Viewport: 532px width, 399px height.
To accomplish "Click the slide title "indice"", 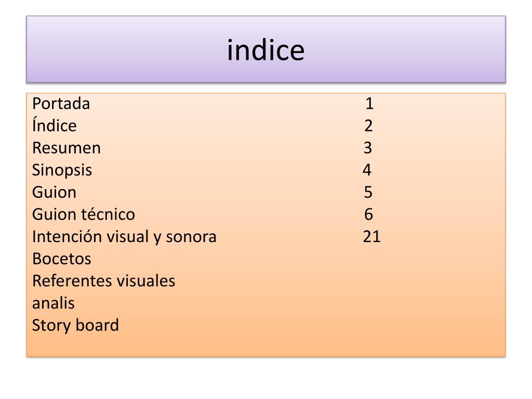I will coord(265,50).
